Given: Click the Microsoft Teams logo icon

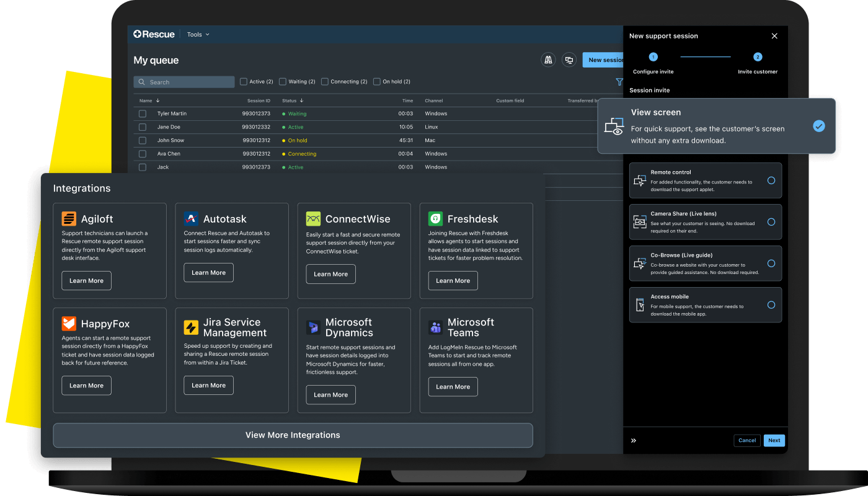Looking at the screenshot, I should pyautogui.click(x=435, y=327).
